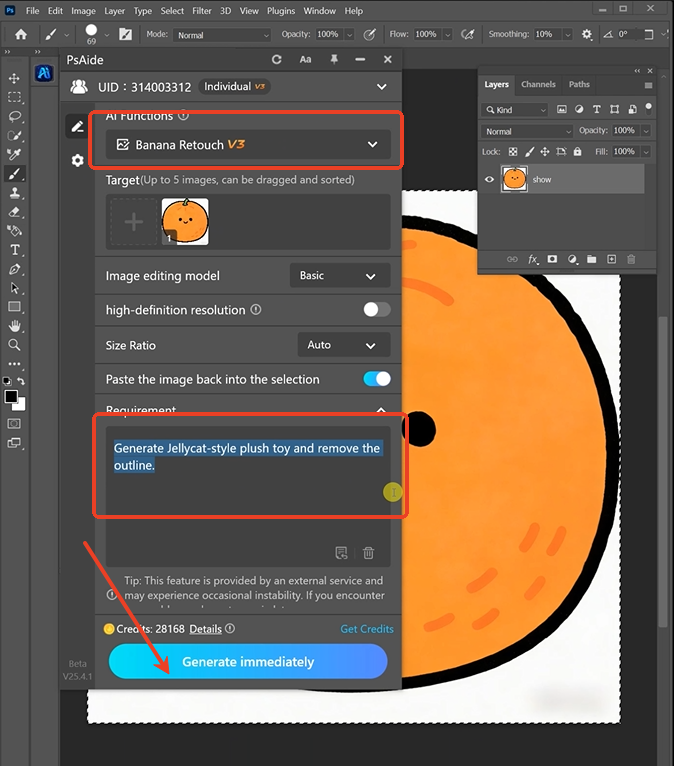674x766 pixels.
Task: Toggle high-definition resolution switch
Action: click(x=376, y=310)
